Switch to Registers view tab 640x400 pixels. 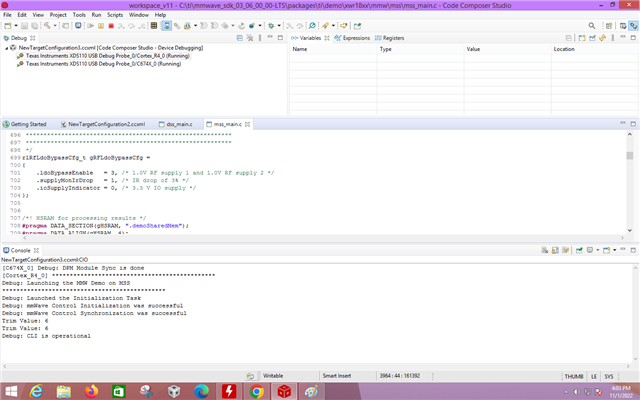pyautogui.click(x=390, y=38)
